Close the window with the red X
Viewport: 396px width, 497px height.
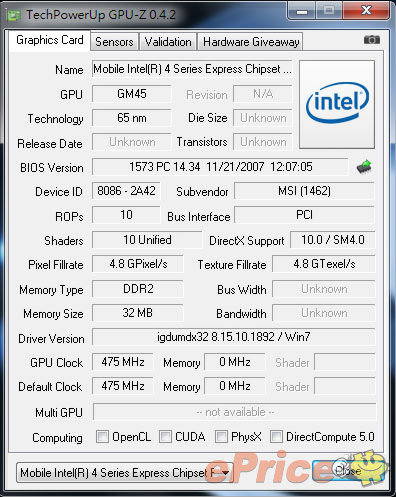pos(366,11)
